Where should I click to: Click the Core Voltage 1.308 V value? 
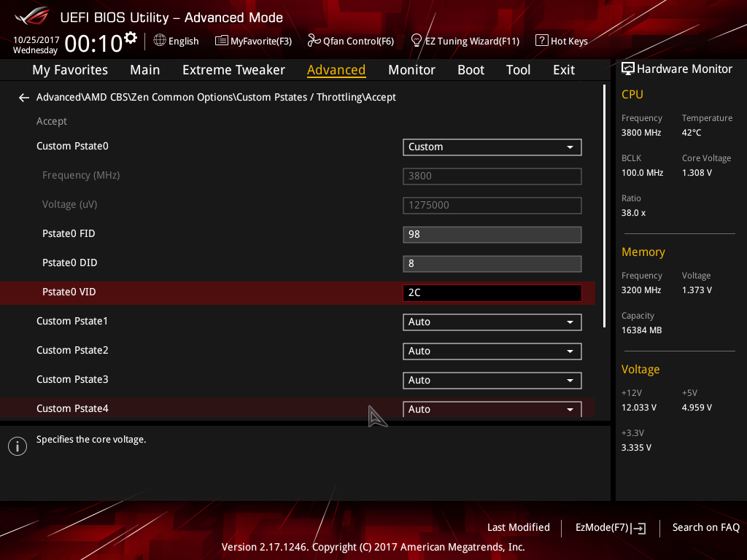coord(697,172)
